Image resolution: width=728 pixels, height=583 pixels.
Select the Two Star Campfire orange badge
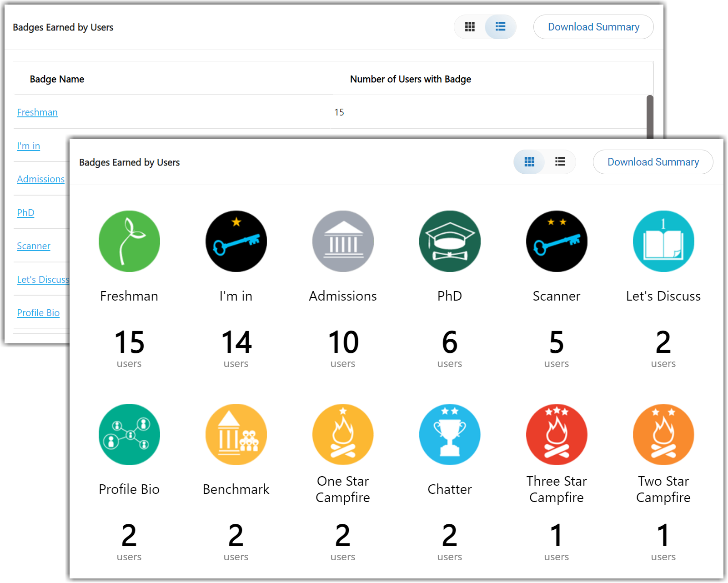pos(663,434)
